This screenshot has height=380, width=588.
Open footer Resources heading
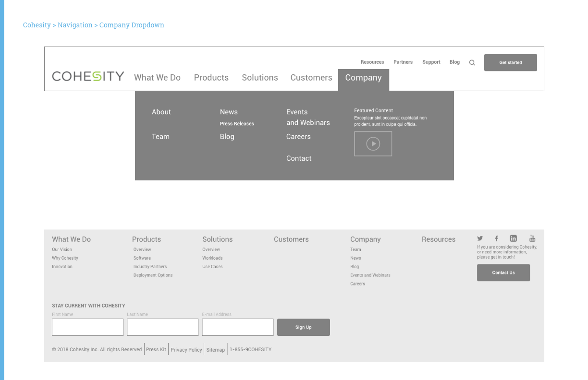[439, 239]
